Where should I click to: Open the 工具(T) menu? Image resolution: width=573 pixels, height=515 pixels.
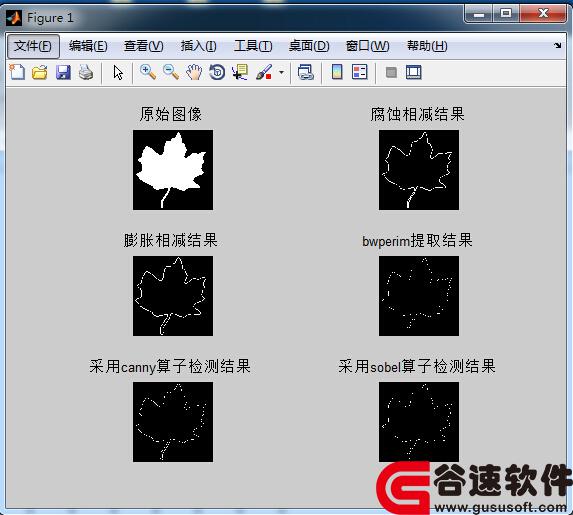point(253,46)
